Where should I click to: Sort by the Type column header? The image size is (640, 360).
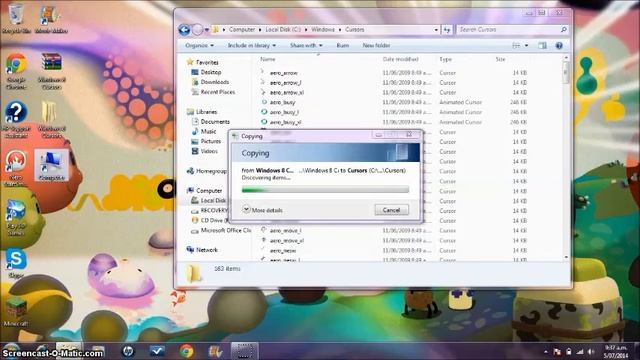[x=445, y=59]
